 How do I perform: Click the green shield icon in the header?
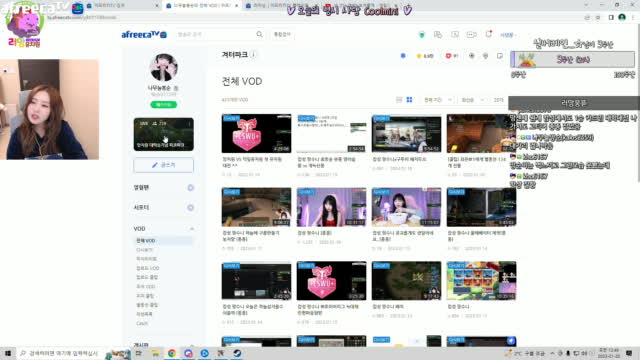point(422,35)
